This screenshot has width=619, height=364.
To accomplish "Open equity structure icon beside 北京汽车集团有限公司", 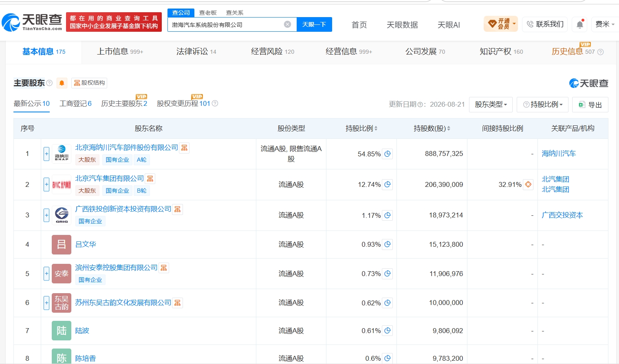I will [150, 179].
